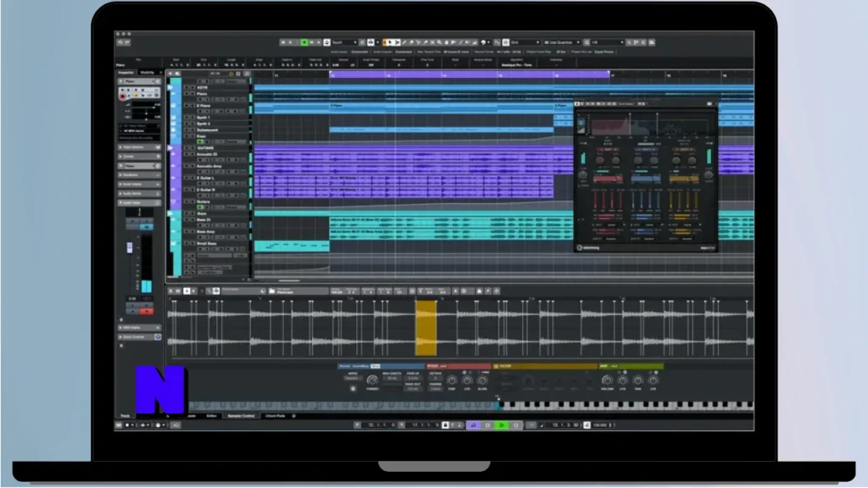The width and height of the screenshot is (868, 488).
Task: Click the Redo arrow in top-left toolbar
Action: click(127, 42)
